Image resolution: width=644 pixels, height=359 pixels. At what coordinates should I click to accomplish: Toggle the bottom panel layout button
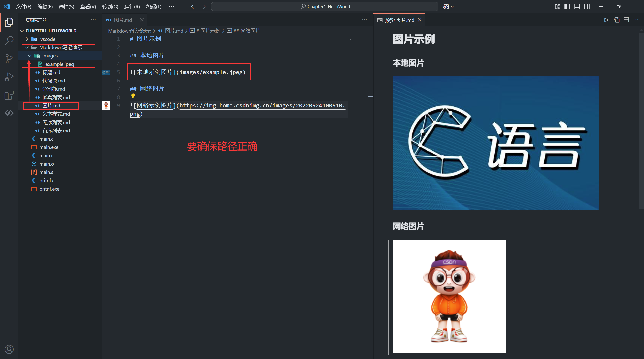pyautogui.click(x=577, y=7)
